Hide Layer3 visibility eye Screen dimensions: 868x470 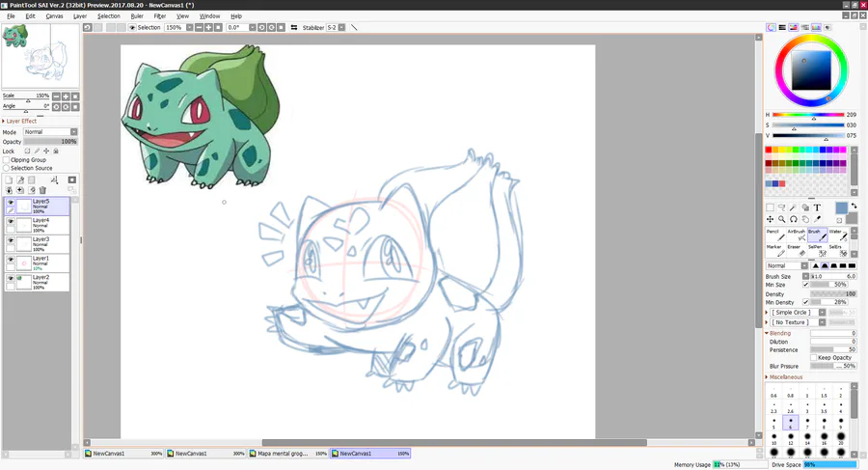pos(11,240)
